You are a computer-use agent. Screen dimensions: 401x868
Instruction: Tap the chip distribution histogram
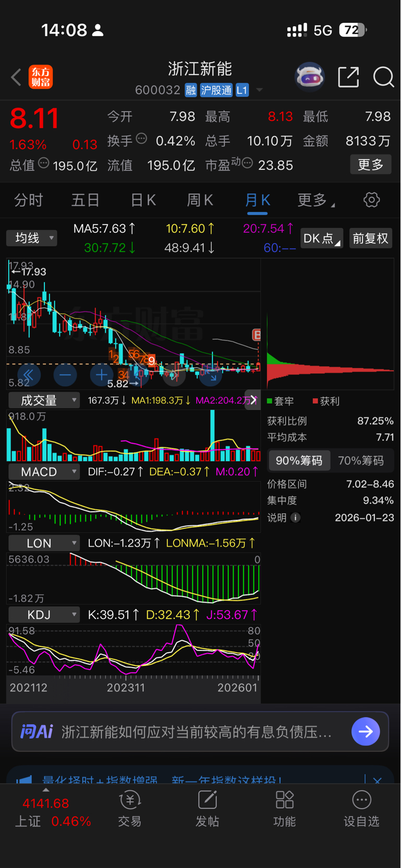click(x=330, y=324)
